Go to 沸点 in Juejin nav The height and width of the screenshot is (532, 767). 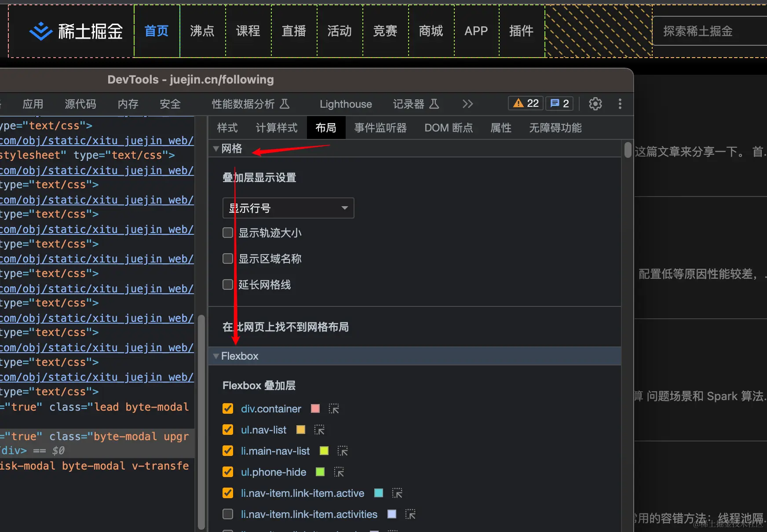pyautogui.click(x=202, y=31)
